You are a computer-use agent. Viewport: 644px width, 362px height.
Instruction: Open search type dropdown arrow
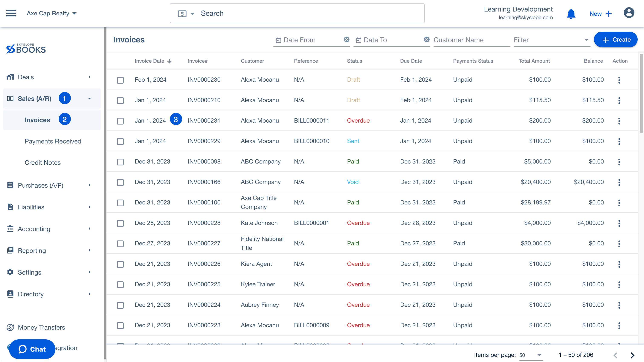pyautogui.click(x=192, y=14)
